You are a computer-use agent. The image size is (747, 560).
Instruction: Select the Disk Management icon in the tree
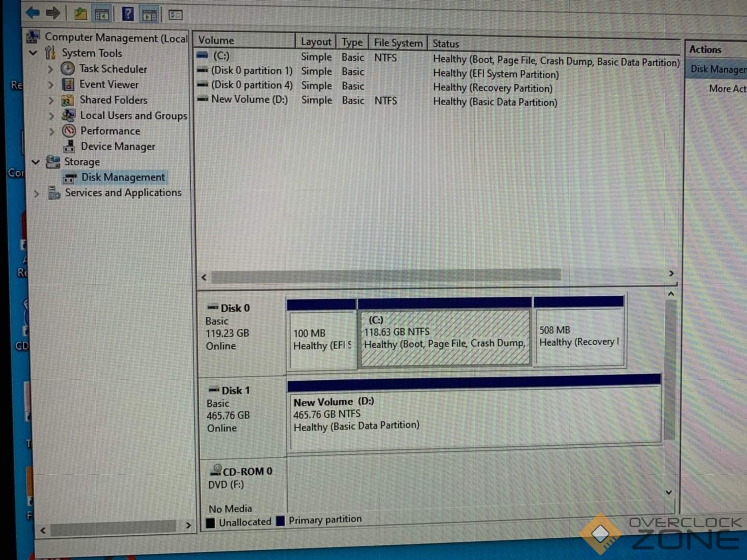pyautogui.click(x=69, y=177)
